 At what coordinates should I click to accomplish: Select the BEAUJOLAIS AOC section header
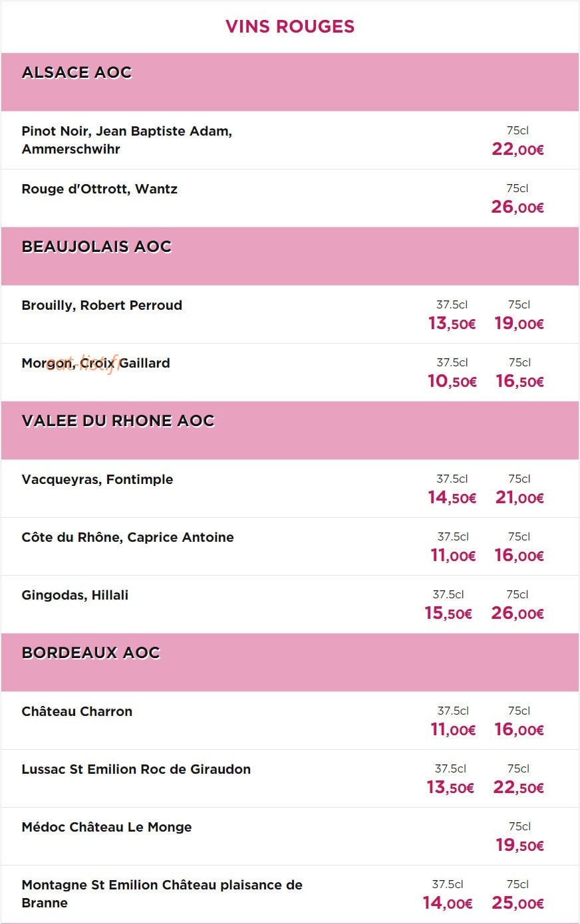pyautogui.click(x=290, y=257)
